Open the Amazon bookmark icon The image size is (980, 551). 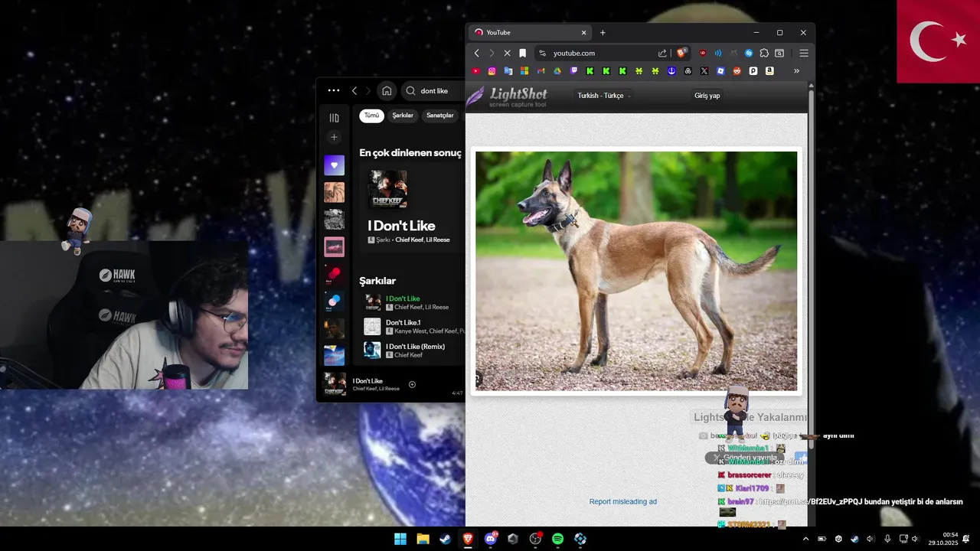pyautogui.click(x=769, y=71)
